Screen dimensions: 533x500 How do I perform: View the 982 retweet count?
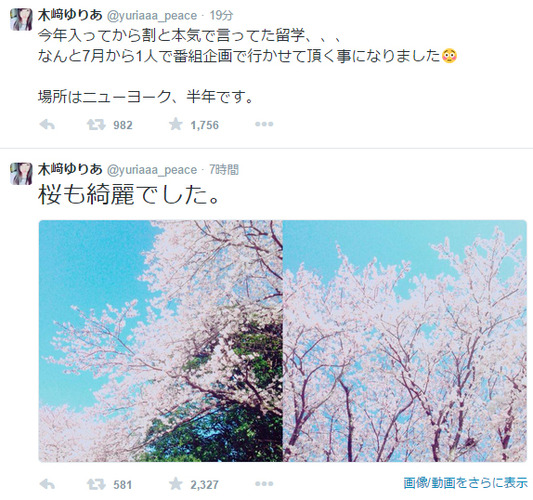point(123,125)
